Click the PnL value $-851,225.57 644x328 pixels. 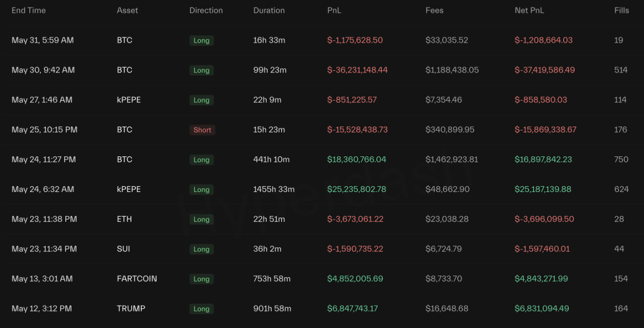[352, 100]
